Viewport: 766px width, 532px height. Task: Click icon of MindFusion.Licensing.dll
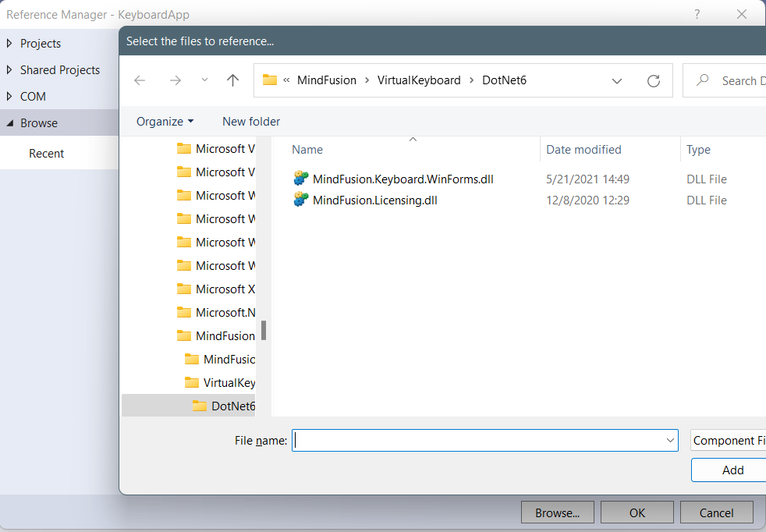pyautogui.click(x=301, y=200)
